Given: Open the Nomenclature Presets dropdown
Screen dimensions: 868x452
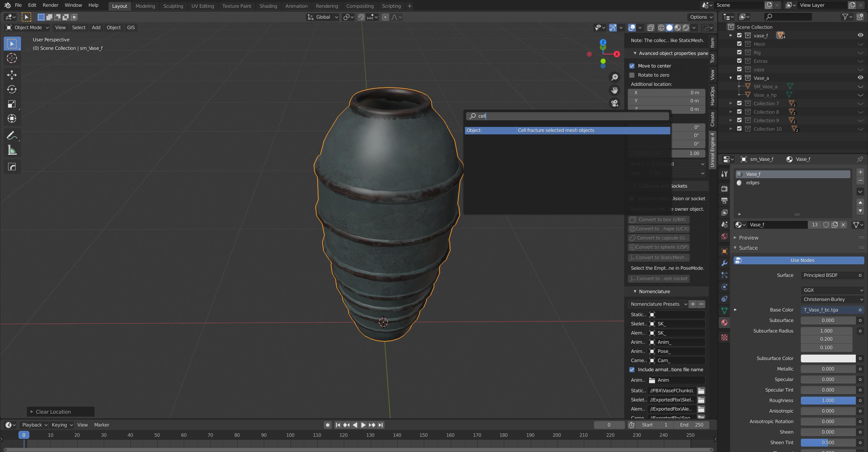Looking at the screenshot, I should point(658,304).
